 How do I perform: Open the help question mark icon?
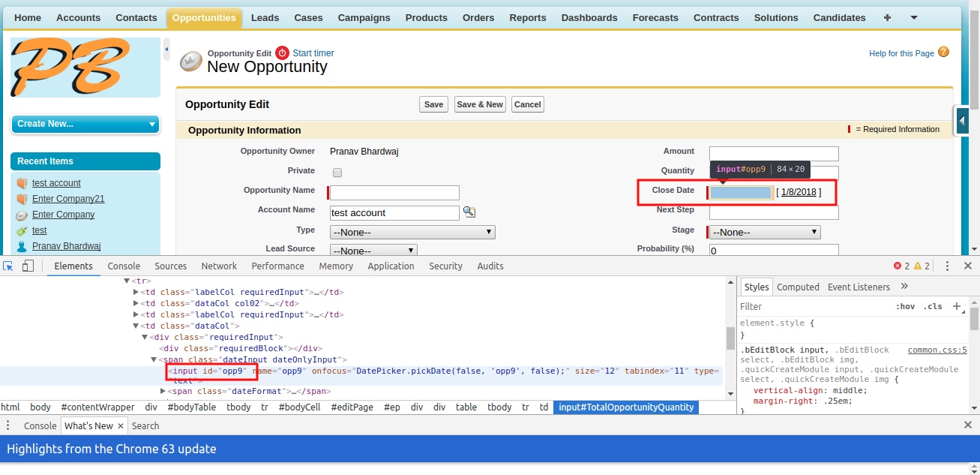(x=943, y=53)
